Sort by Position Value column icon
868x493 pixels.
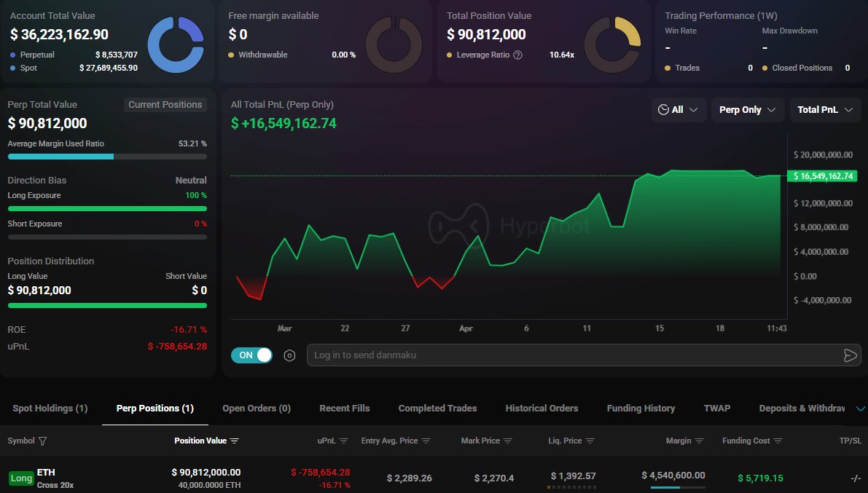tap(234, 441)
